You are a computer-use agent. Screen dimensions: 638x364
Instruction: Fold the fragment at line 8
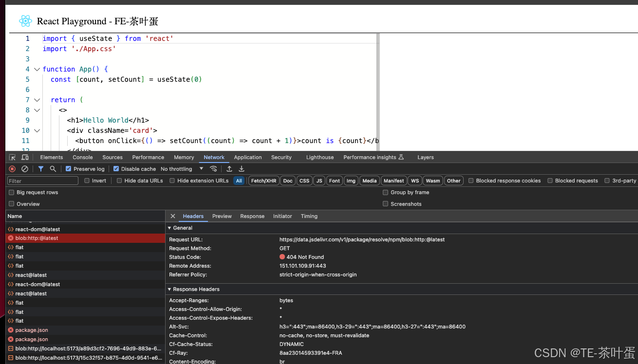point(37,110)
